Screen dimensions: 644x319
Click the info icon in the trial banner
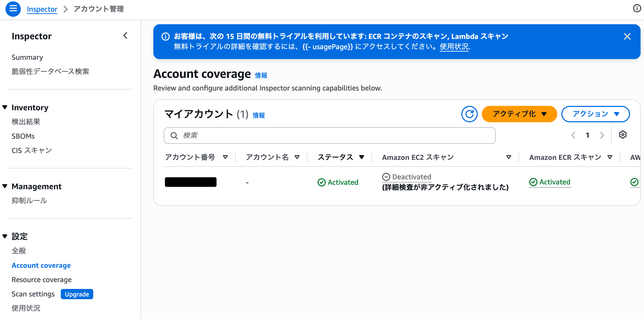pyautogui.click(x=166, y=37)
